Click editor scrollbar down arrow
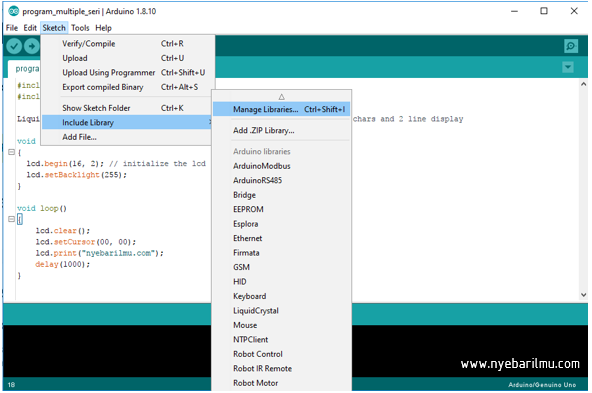 click(x=583, y=295)
